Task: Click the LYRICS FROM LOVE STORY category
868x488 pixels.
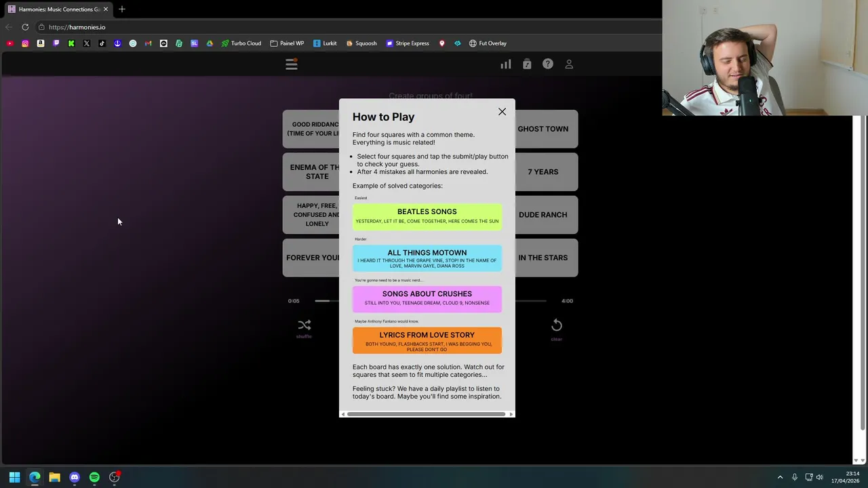Action: pyautogui.click(x=427, y=340)
